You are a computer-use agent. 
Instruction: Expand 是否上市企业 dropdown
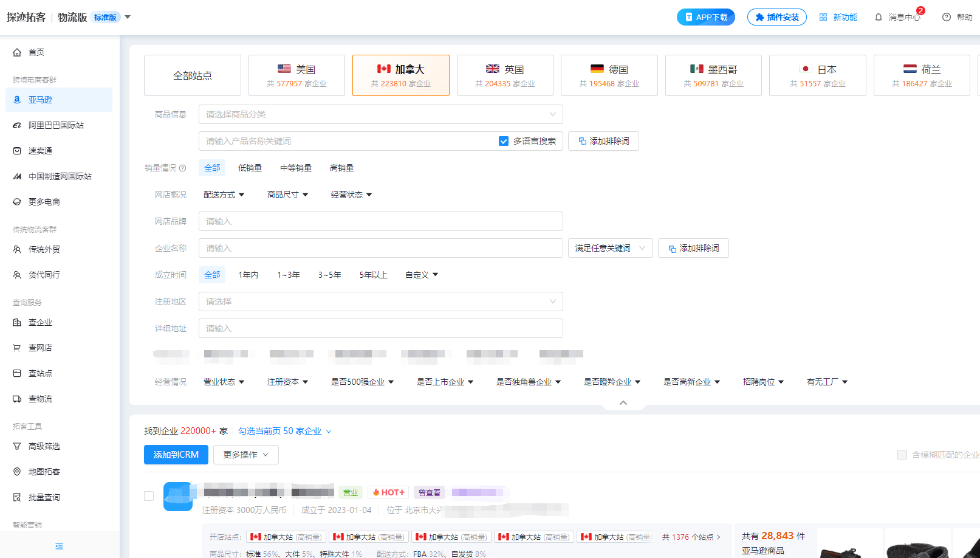coord(445,382)
